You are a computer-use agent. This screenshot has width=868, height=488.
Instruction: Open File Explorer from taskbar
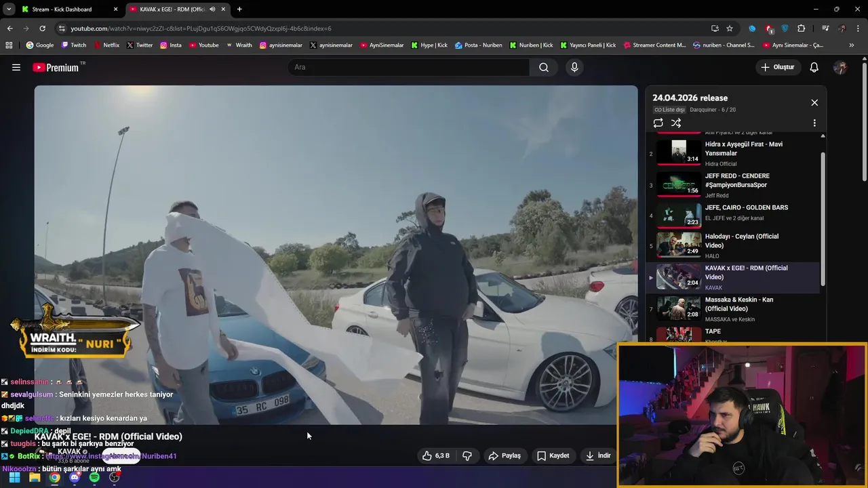pyautogui.click(x=35, y=477)
